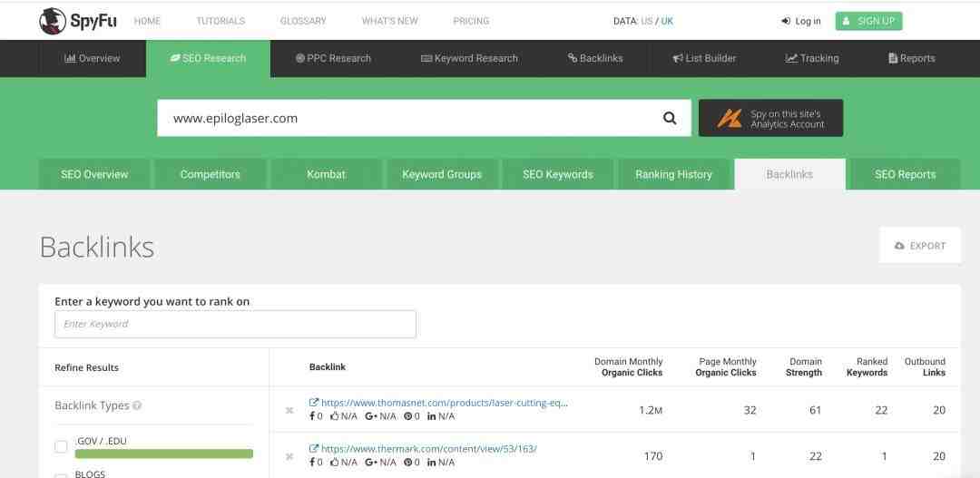Click the 1.2M domain clicks value
980x478 pixels.
point(651,411)
